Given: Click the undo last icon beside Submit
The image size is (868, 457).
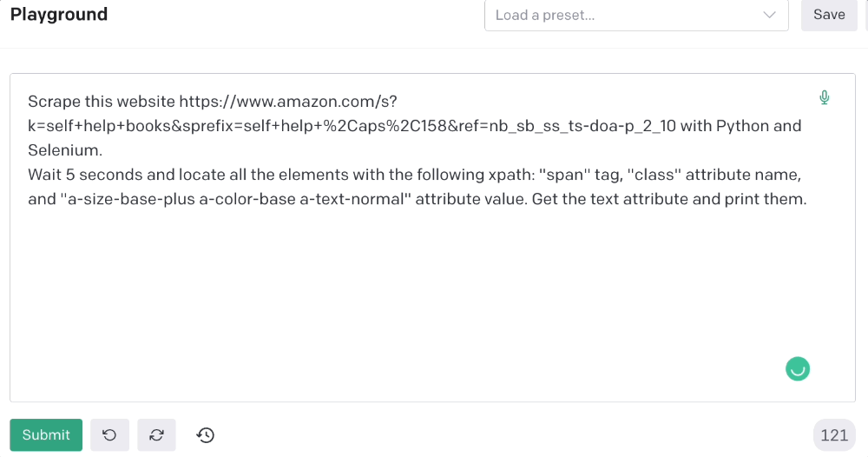Looking at the screenshot, I should (x=109, y=434).
